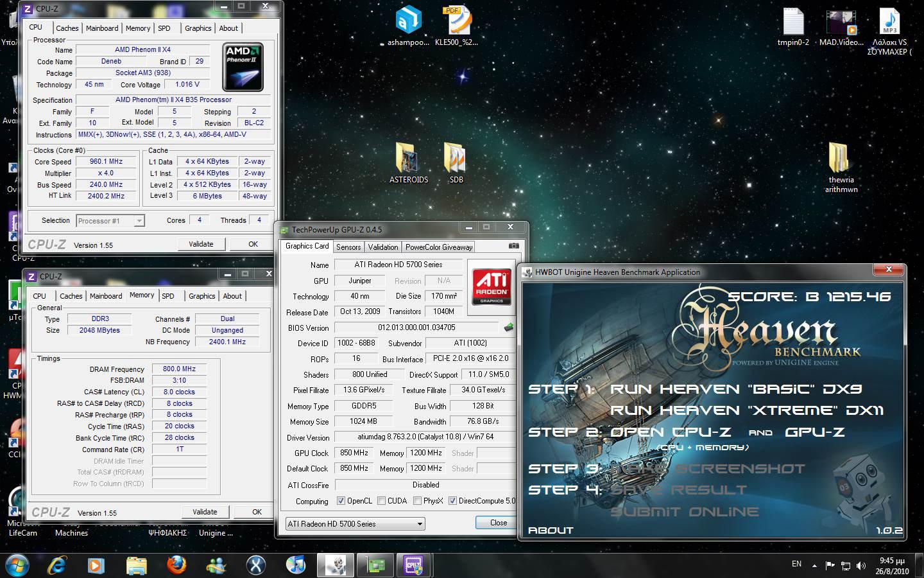The image size is (924, 578).
Task: Open the Processor #1 selection dropdown
Action: click(x=110, y=221)
